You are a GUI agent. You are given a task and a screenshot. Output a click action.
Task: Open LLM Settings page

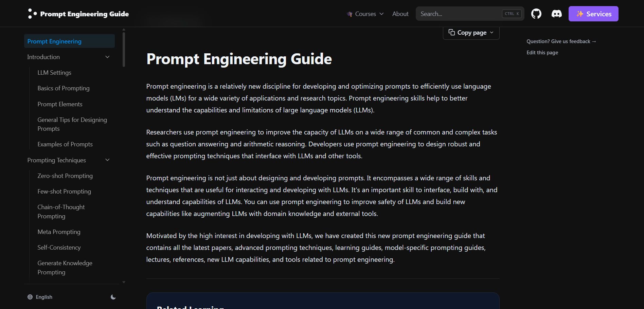54,73
